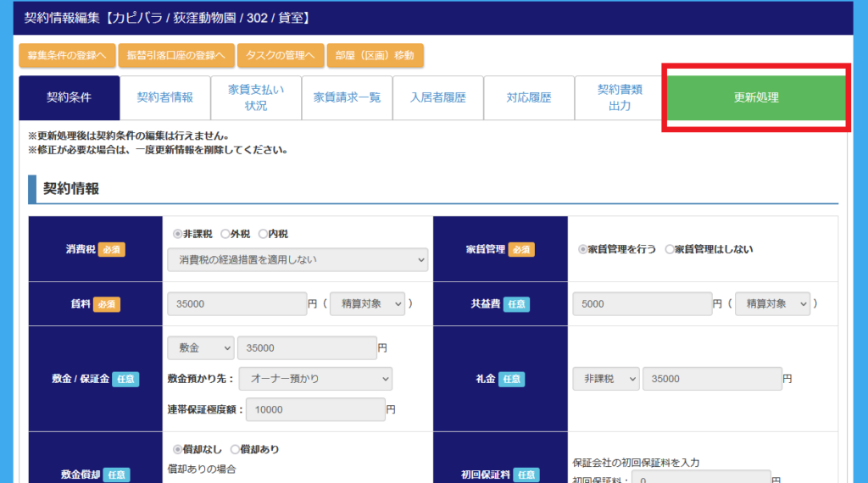The height and width of the screenshot is (483, 868).
Task: Select the 契約条件 tab
Action: [x=70, y=98]
